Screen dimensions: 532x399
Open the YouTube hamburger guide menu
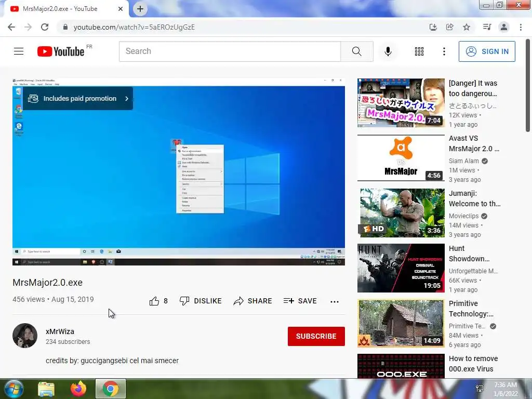19,51
